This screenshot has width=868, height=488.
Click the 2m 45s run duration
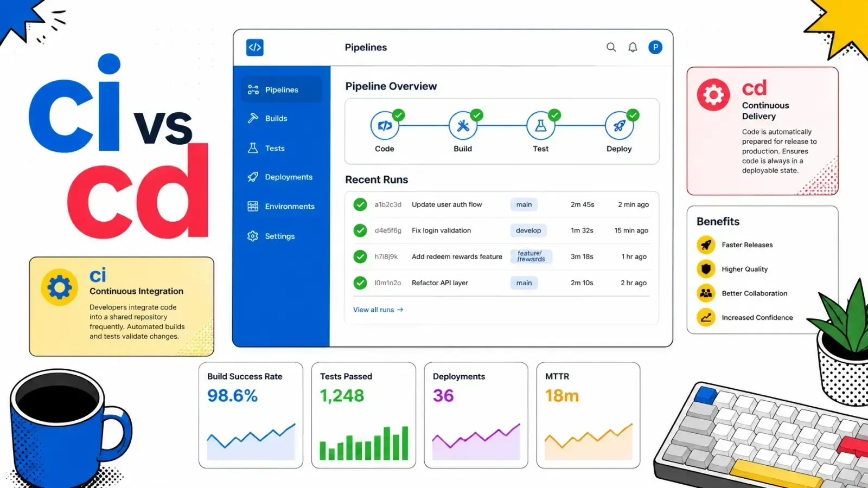583,204
